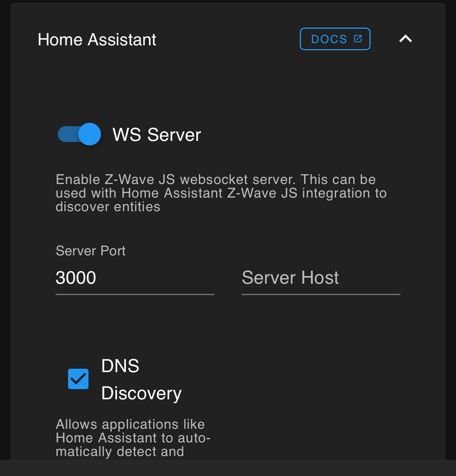Disable the WS Server toggle switch
Viewport: 456px width, 476px height.
(79, 134)
